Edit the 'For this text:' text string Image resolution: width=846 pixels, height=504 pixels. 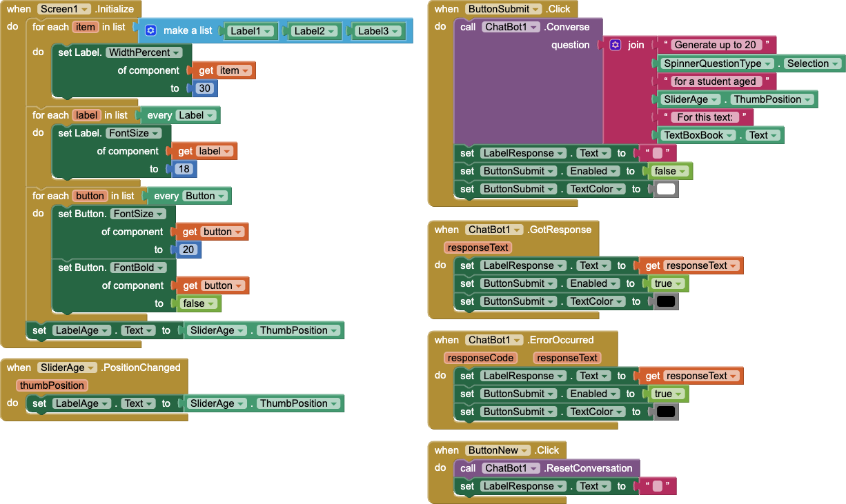(x=704, y=117)
